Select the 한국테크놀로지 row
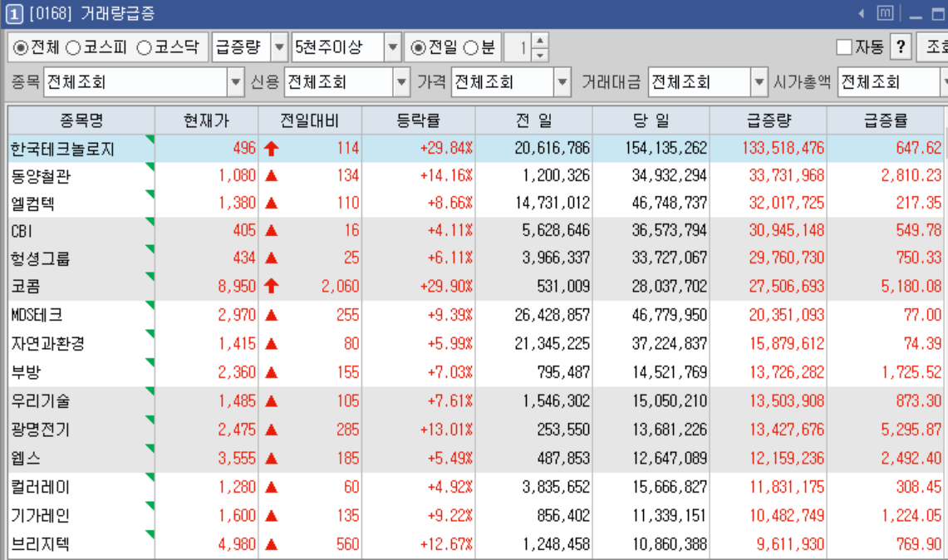The height and width of the screenshot is (560, 948). (476, 148)
